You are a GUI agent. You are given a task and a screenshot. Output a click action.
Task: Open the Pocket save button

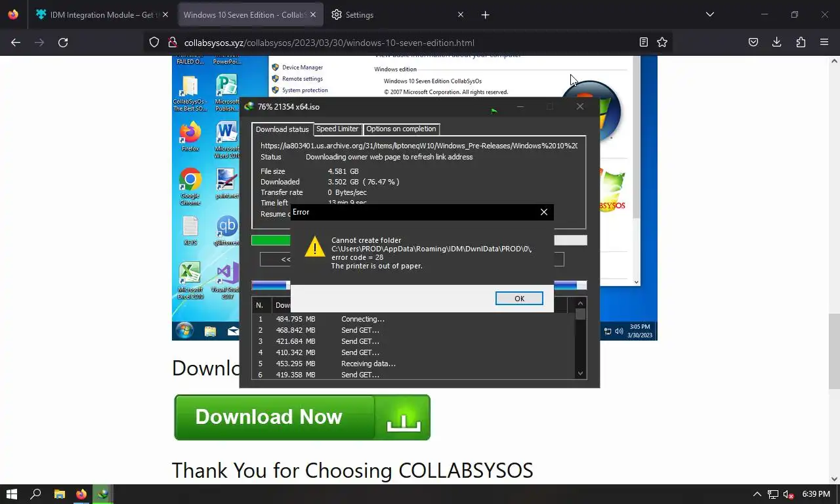click(753, 43)
